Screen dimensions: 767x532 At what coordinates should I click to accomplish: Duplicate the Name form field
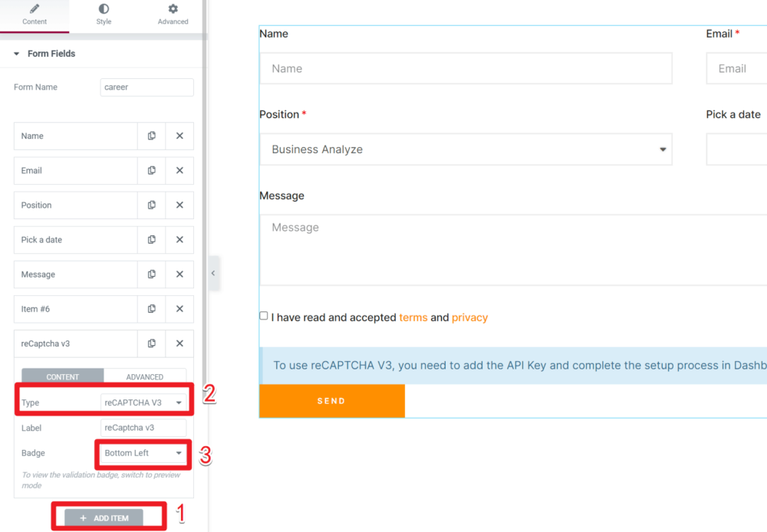(x=152, y=136)
